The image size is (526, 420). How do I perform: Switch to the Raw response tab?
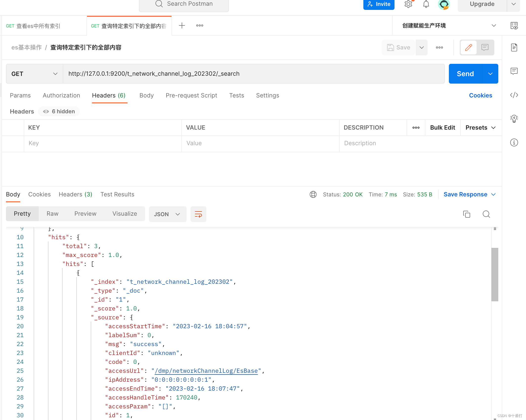(52, 213)
